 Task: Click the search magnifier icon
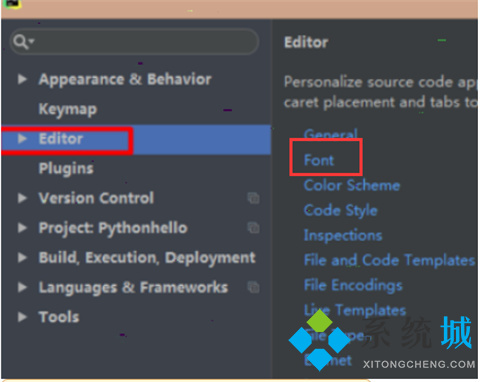click(x=23, y=42)
